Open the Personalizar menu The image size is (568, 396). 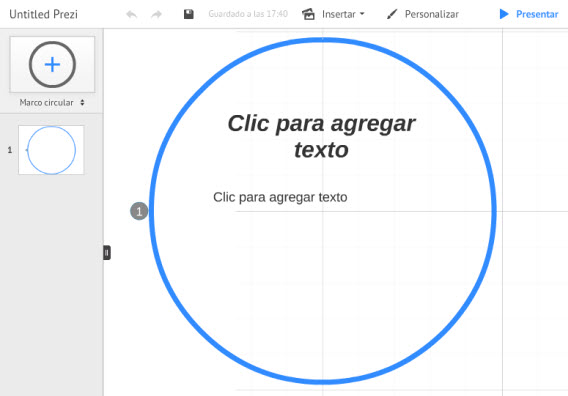(x=431, y=14)
